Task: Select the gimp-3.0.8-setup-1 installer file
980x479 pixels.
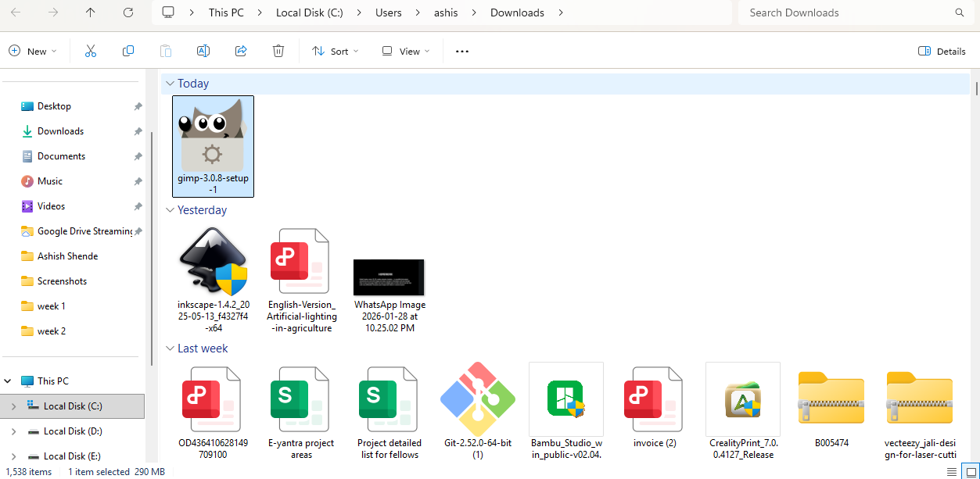Action: (213, 147)
